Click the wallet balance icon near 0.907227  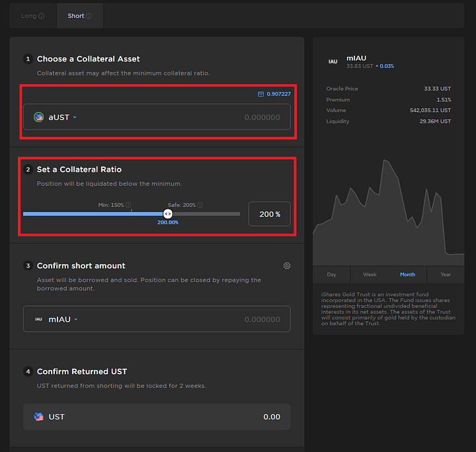(260, 94)
